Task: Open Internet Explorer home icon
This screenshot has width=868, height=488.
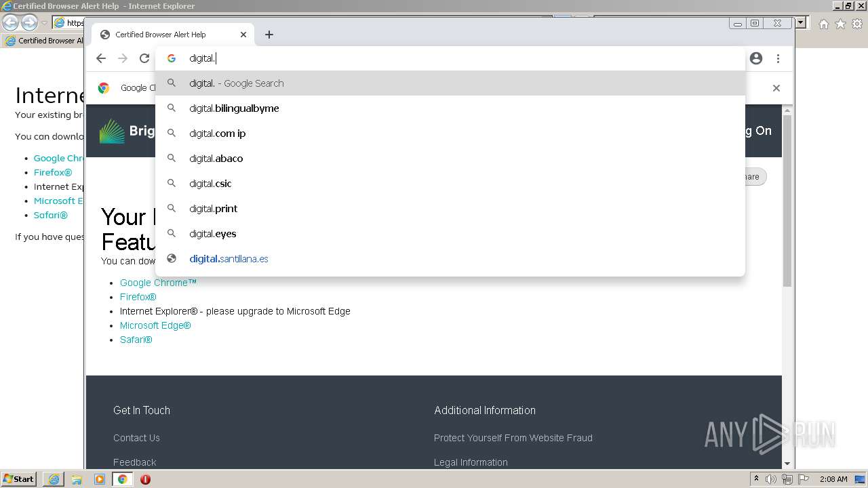Action: pyautogui.click(x=824, y=24)
